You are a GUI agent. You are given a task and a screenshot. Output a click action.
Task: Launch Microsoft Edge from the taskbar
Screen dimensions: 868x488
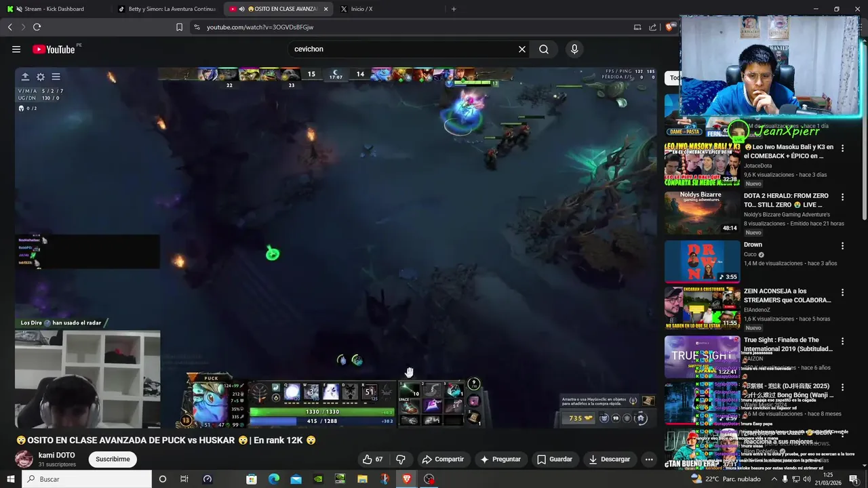tap(274, 479)
